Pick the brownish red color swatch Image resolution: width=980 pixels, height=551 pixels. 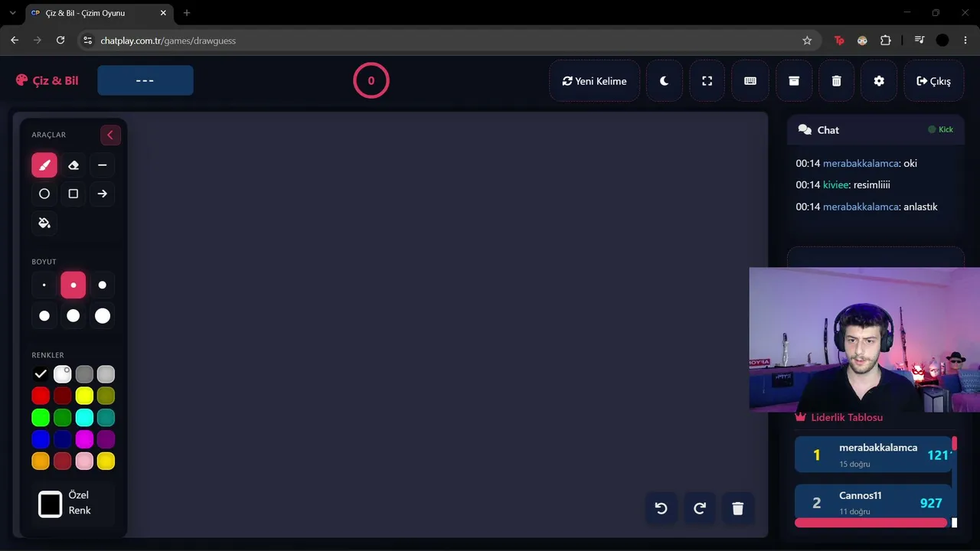pyautogui.click(x=63, y=461)
